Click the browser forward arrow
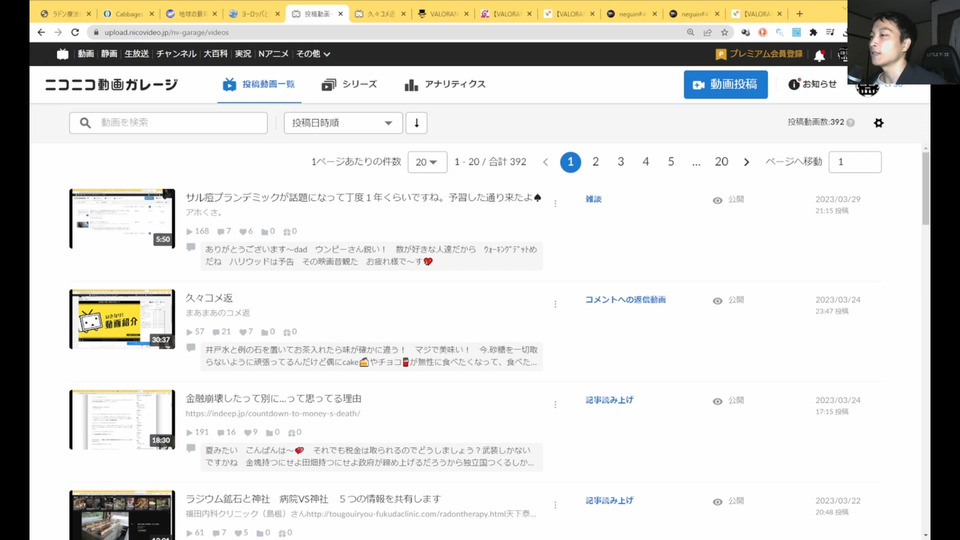The width and height of the screenshot is (960, 540). [58, 32]
